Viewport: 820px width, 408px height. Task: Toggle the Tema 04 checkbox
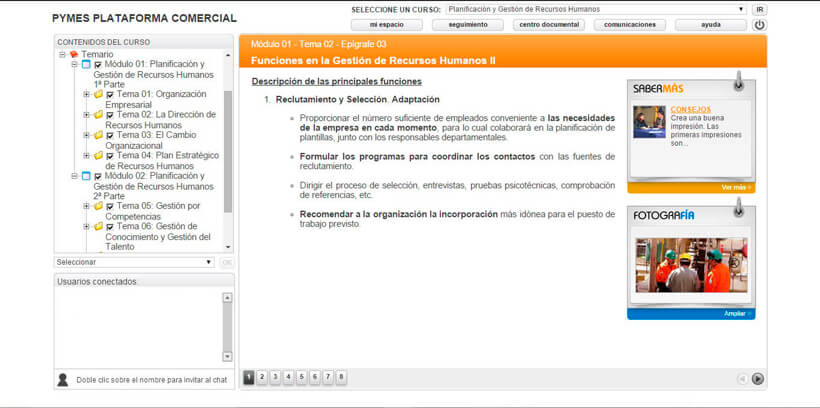pyautogui.click(x=110, y=156)
